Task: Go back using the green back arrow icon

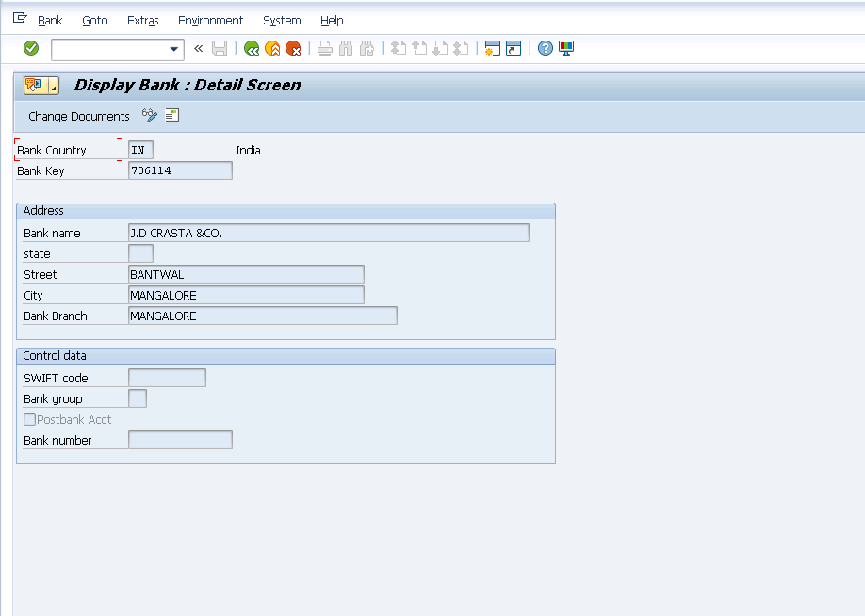Action: click(x=252, y=48)
